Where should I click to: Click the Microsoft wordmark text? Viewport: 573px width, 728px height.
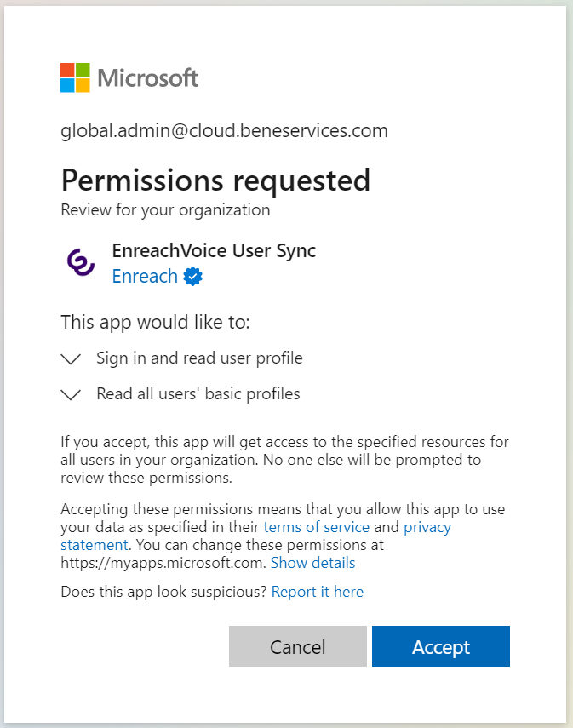coord(148,78)
